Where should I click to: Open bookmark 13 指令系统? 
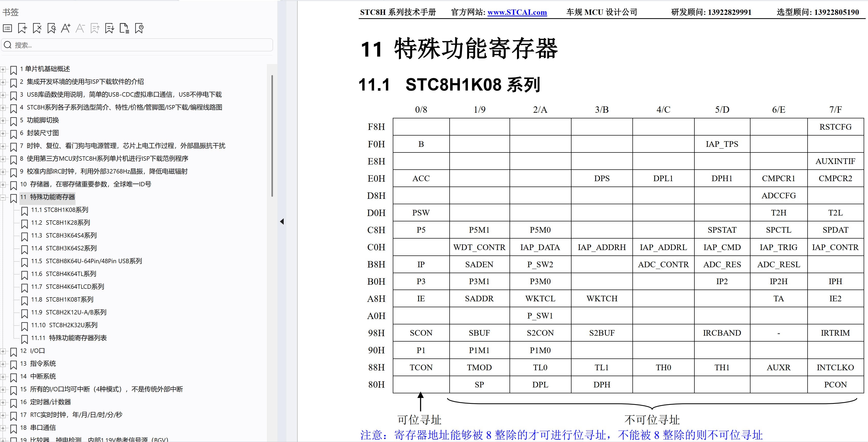[38, 363]
